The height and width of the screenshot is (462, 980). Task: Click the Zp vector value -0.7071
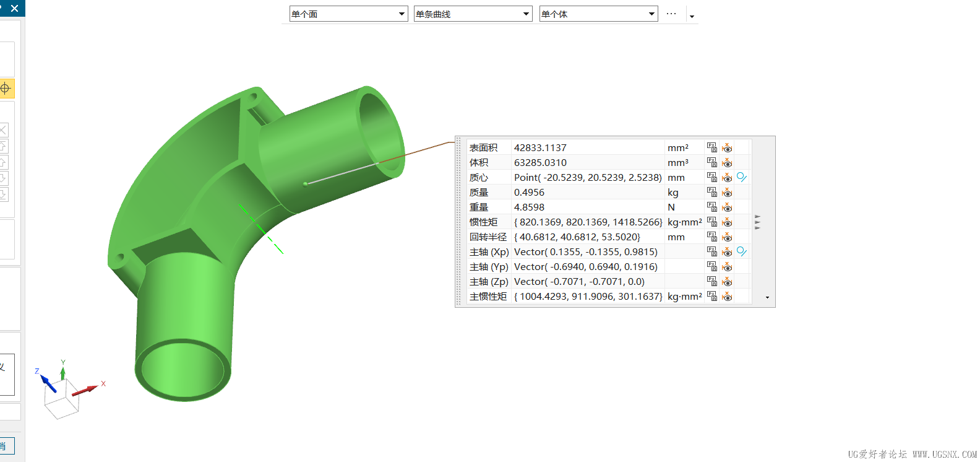pos(579,281)
